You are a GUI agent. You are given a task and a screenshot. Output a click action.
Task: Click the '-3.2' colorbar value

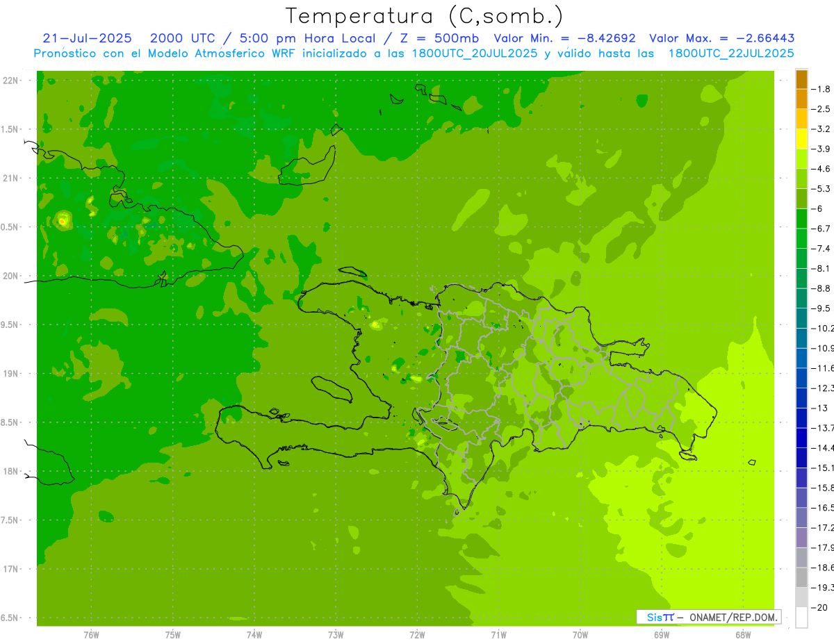821,129
